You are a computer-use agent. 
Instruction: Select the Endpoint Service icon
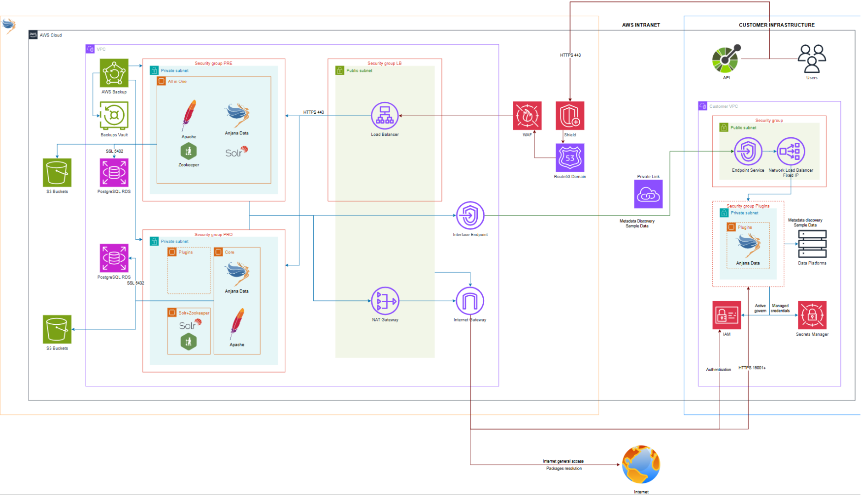point(748,152)
